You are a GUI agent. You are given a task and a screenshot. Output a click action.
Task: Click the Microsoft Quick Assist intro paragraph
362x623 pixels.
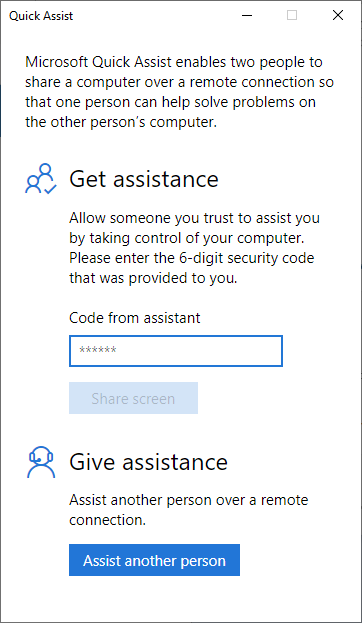tap(179, 93)
